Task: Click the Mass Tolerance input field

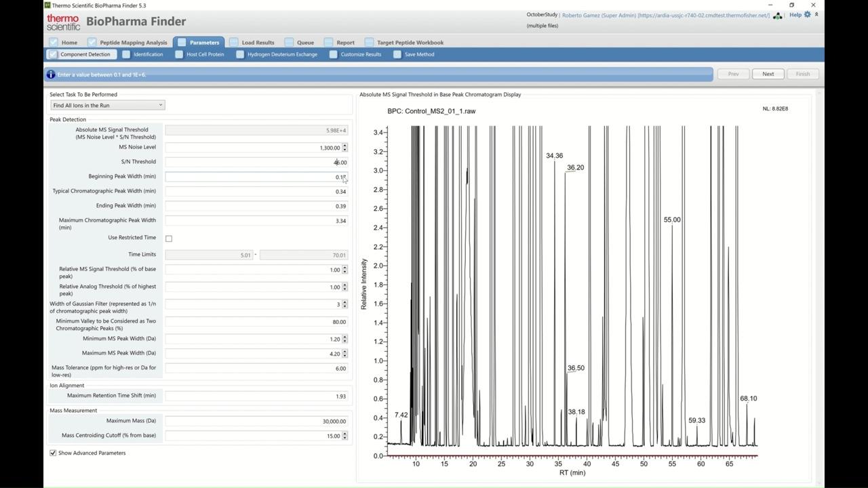Action: point(256,369)
